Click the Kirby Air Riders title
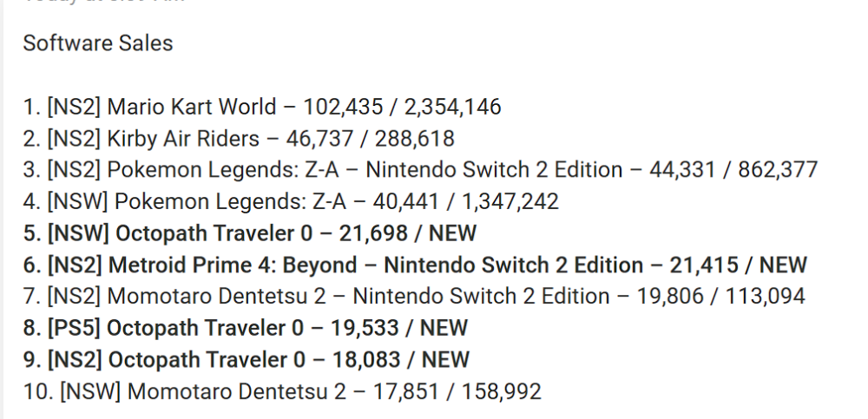Screen dimensions: 868x419 (188, 138)
